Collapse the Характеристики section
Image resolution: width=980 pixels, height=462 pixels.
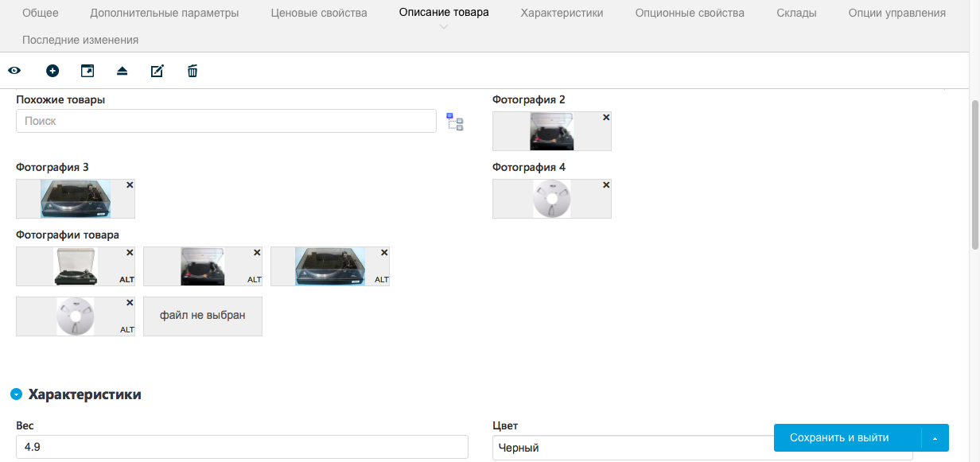point(15,394)
